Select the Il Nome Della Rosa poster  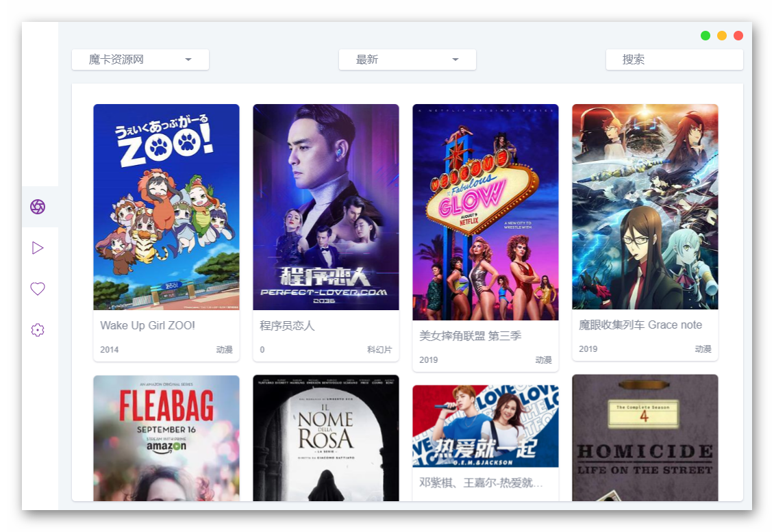click(x=326, y=438)
